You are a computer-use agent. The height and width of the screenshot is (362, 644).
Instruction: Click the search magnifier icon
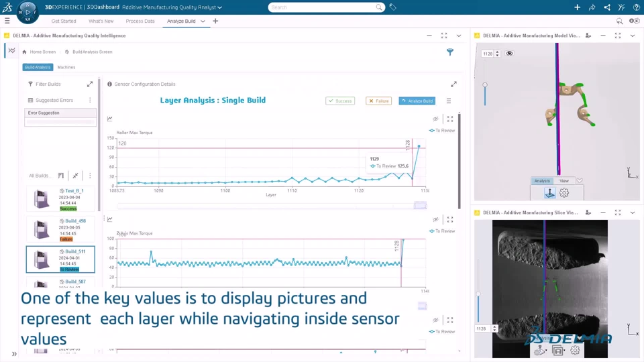[378, 7]
